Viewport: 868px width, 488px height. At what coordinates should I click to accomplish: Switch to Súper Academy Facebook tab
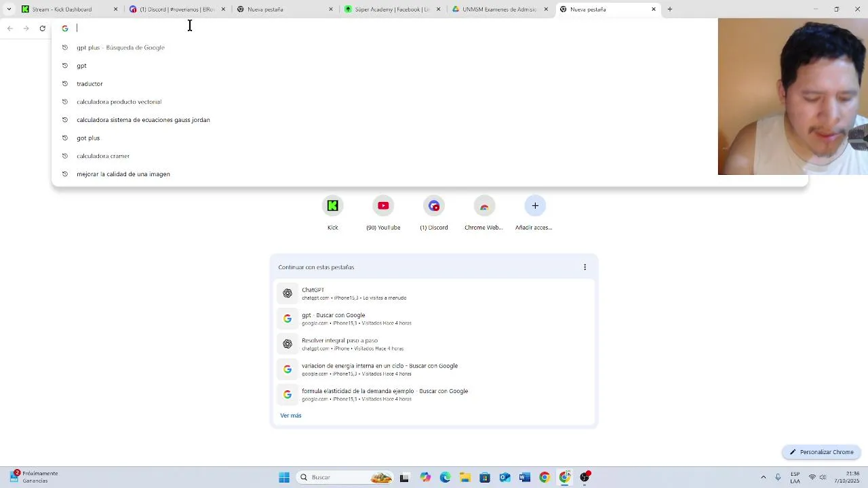click(392, 9)
